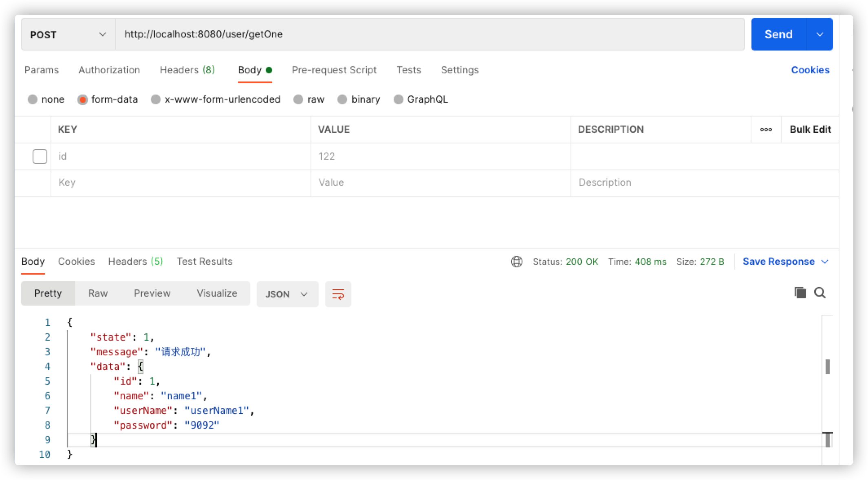868x480 pixels.
Task: Open the POST method dropdown
Action: (68, 34)
